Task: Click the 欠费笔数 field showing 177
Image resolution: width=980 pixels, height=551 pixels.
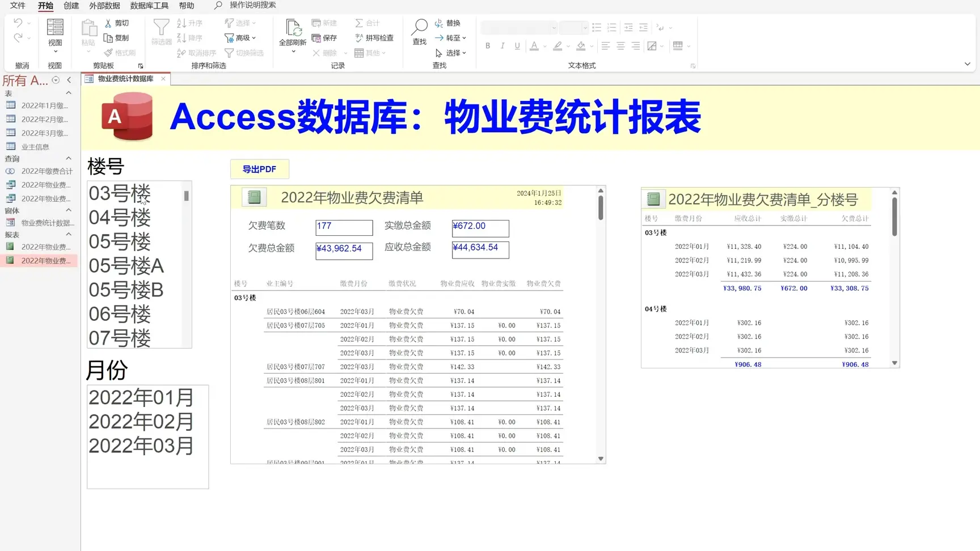Action: (344, 227)
